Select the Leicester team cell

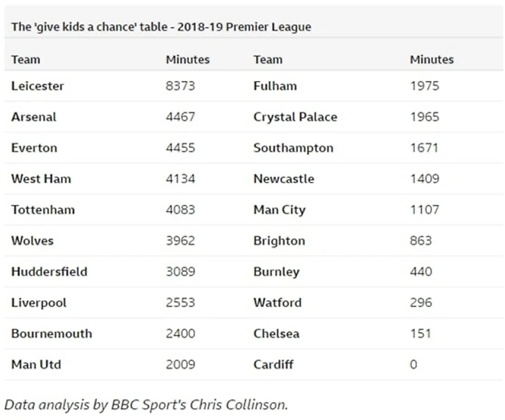(x=37, y=86)
